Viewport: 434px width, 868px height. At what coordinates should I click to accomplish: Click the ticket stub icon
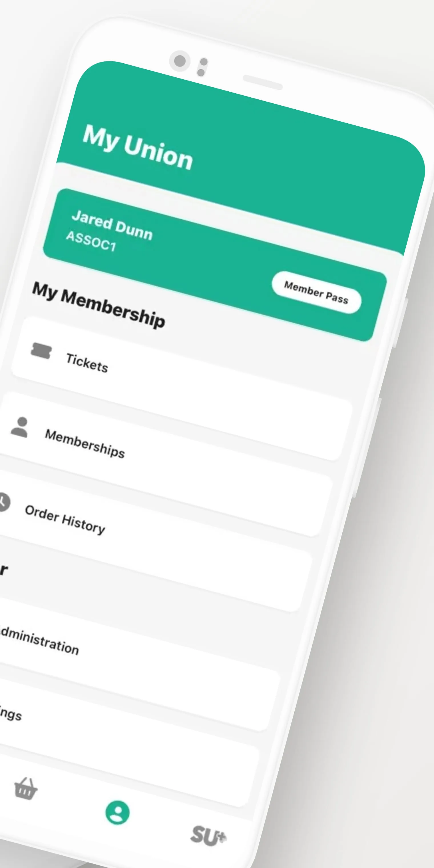[41, 351]
